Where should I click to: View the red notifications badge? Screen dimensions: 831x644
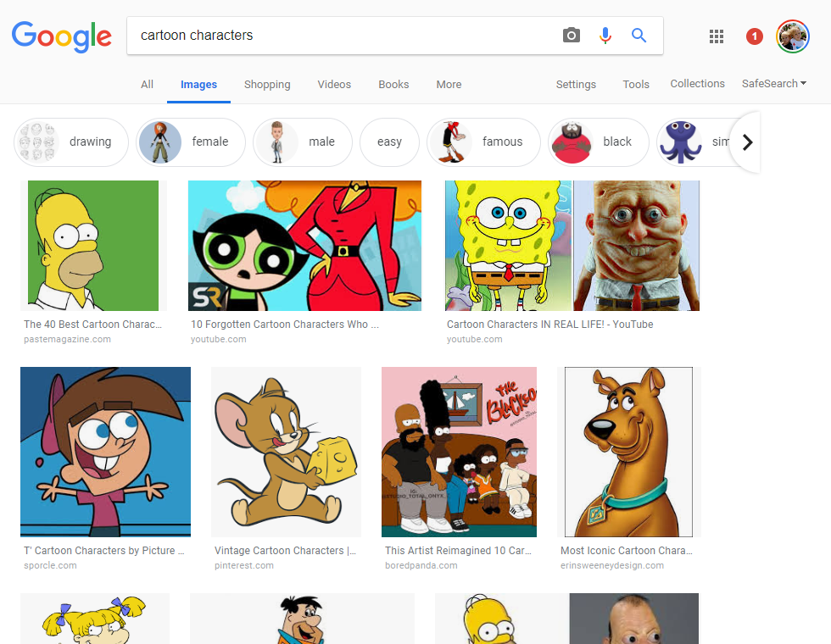pos(754,36)
